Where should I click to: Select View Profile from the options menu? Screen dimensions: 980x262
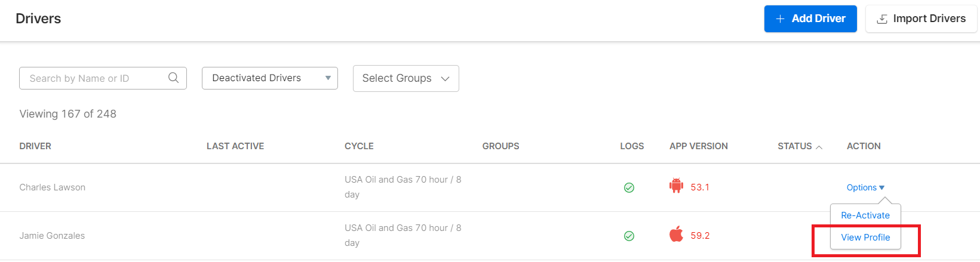click(x=865, y=238)
